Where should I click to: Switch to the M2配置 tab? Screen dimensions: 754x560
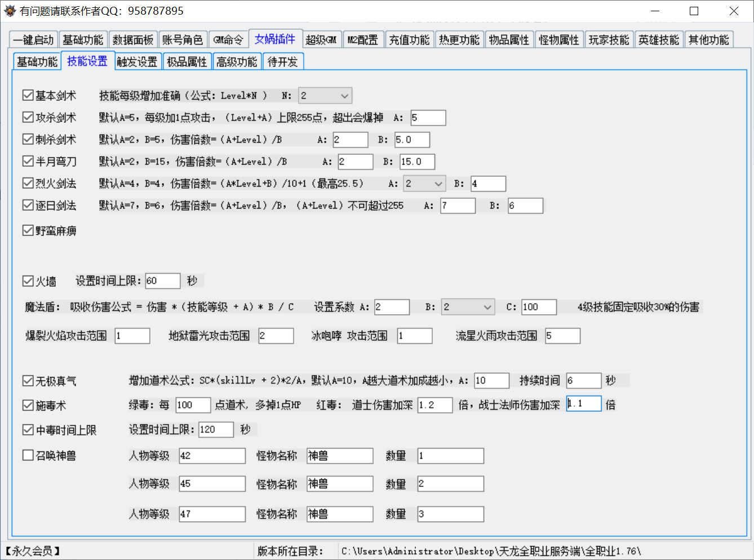point(363,39)
